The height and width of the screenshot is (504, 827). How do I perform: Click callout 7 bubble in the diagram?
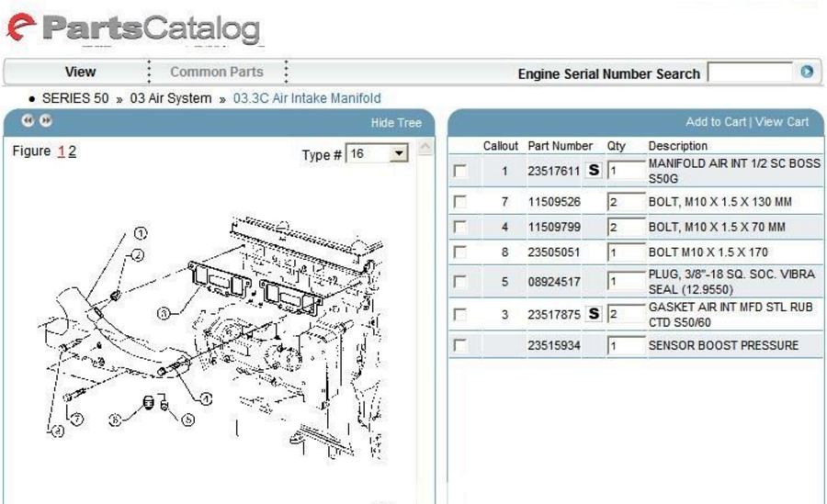pos(77,420)
